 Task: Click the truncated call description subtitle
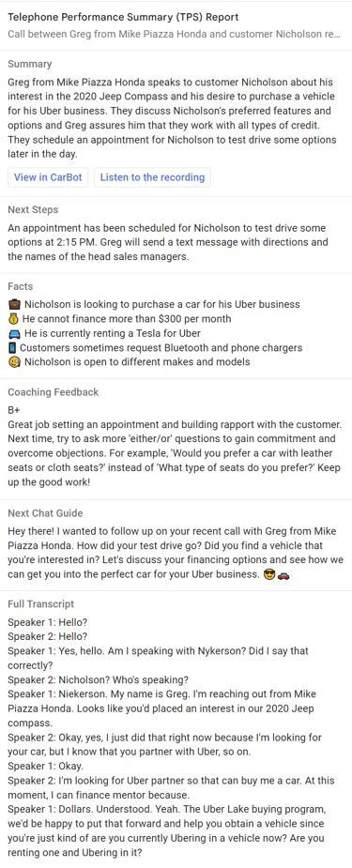(174, 35)
